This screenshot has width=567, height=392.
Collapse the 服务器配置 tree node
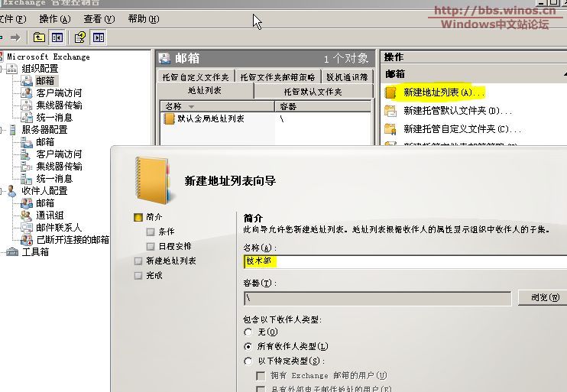click(2, 130)
